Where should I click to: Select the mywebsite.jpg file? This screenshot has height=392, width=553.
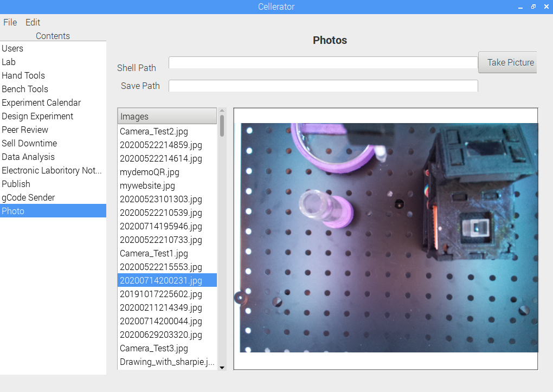(x=147, y=185)
